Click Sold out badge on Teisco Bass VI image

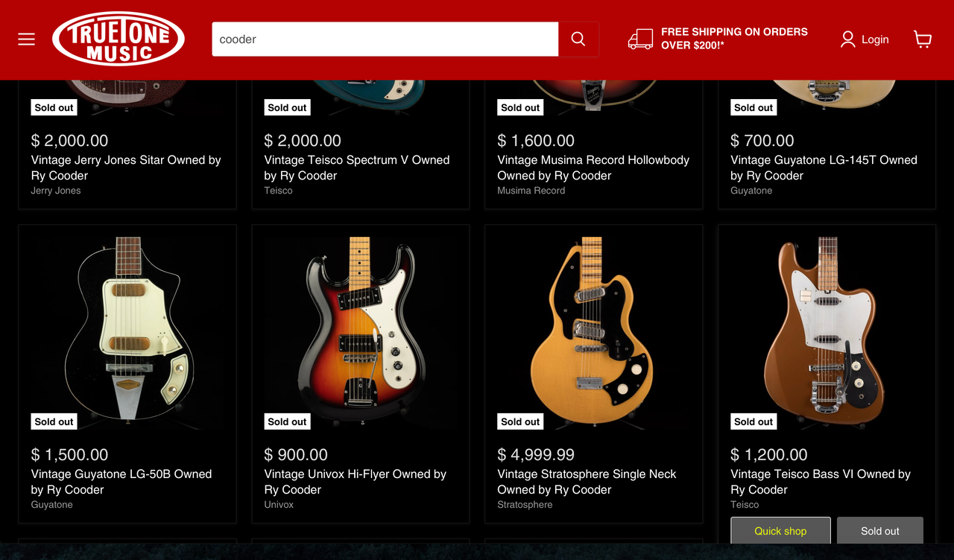[754, 421]
